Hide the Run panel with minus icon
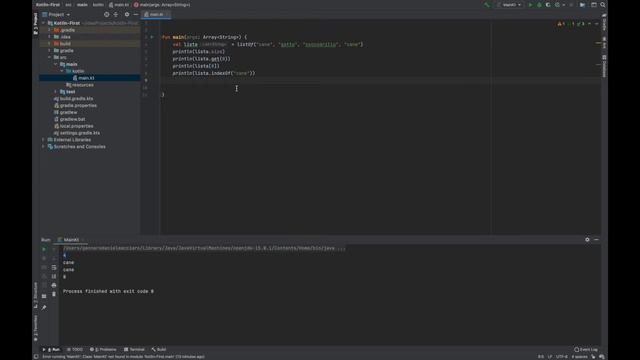The image size is (640, 360). [x=596, y=240]
